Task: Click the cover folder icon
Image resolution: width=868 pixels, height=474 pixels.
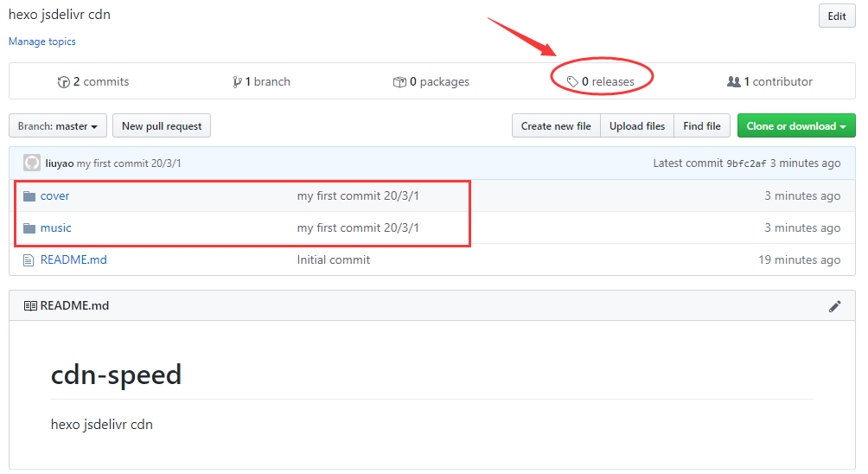Action: click(x=29, y=196)
